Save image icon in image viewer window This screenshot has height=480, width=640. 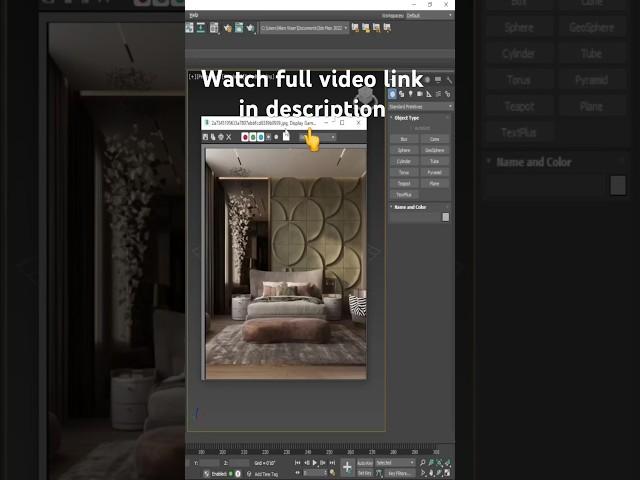point(205,137)
